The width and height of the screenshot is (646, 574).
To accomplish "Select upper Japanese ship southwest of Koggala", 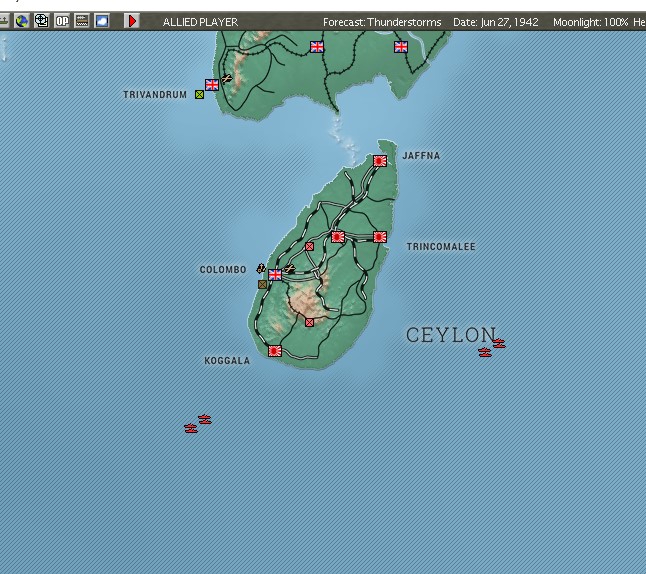I will [x=205, y=419].
